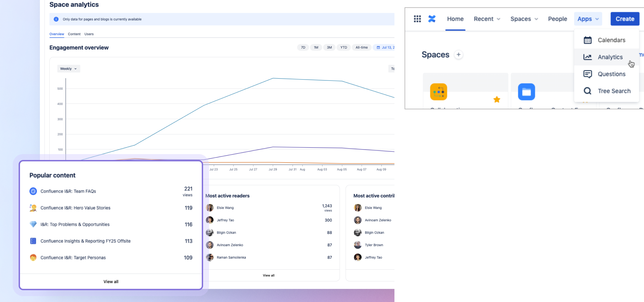Select the 7D time range

(x=303, y=47)
